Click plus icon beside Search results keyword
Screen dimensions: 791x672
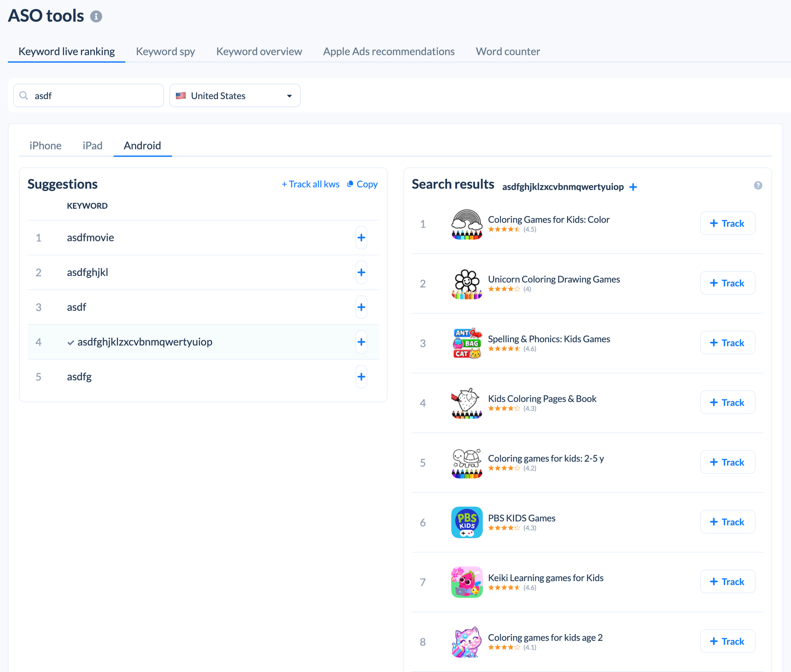[x=633, y=187]
